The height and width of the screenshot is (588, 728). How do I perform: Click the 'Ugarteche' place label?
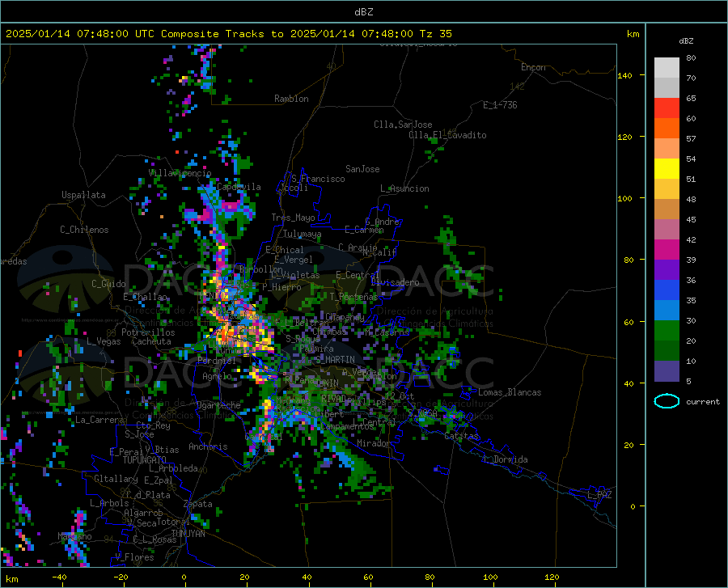(x=218, y=405)
